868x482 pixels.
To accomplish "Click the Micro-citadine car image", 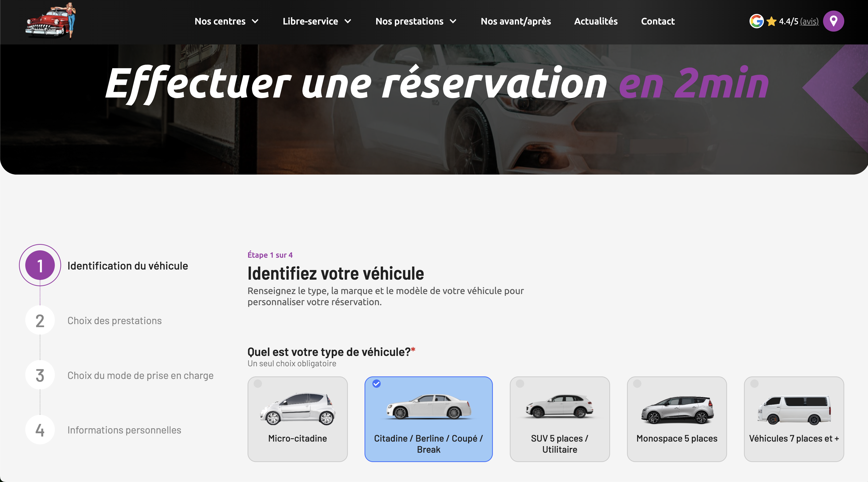I will point(298,408).
